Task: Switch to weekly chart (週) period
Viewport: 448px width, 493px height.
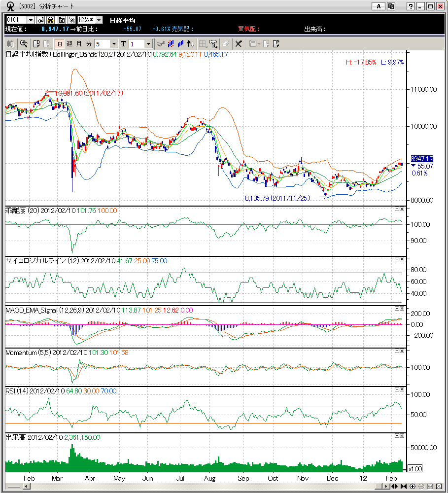Action: click(x=69, y=43)
